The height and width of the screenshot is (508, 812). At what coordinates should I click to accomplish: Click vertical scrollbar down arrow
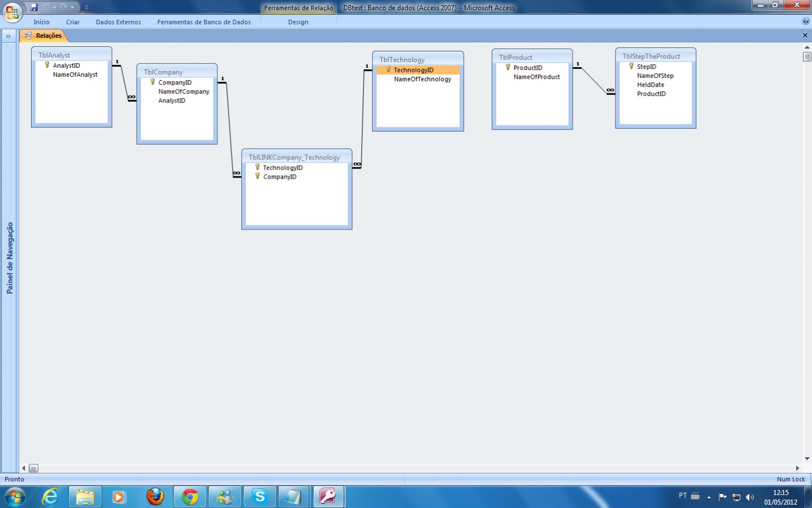coord(807,459)
